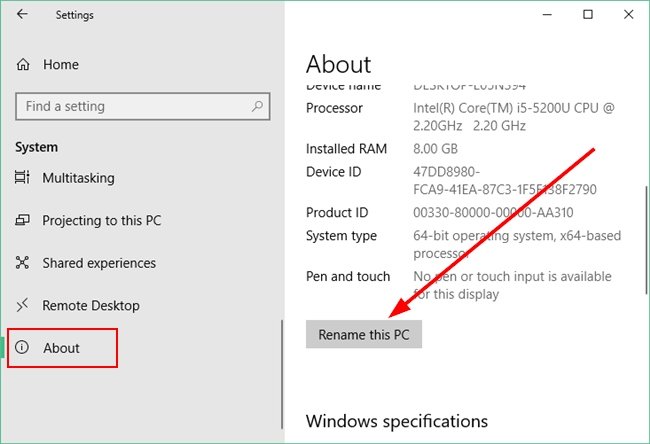650x444 pixels.
Task: Click the System type label
Action: point(341,236)
